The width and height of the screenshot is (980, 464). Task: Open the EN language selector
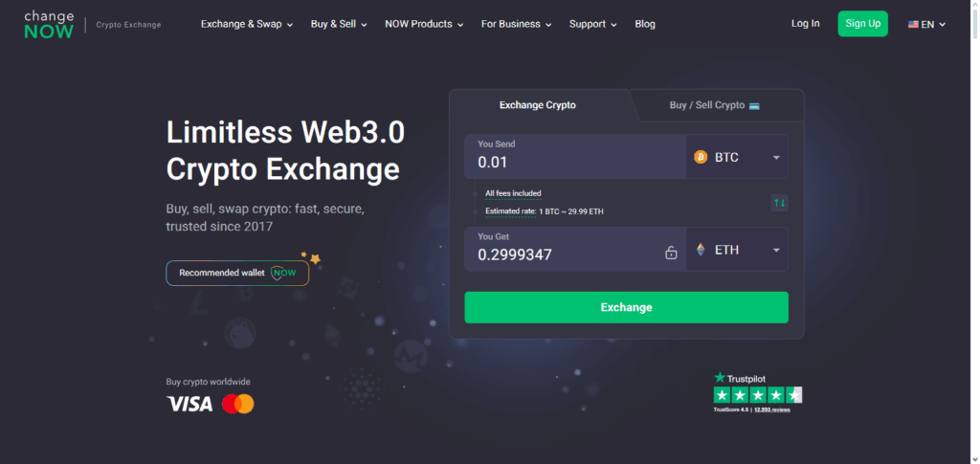926,24
